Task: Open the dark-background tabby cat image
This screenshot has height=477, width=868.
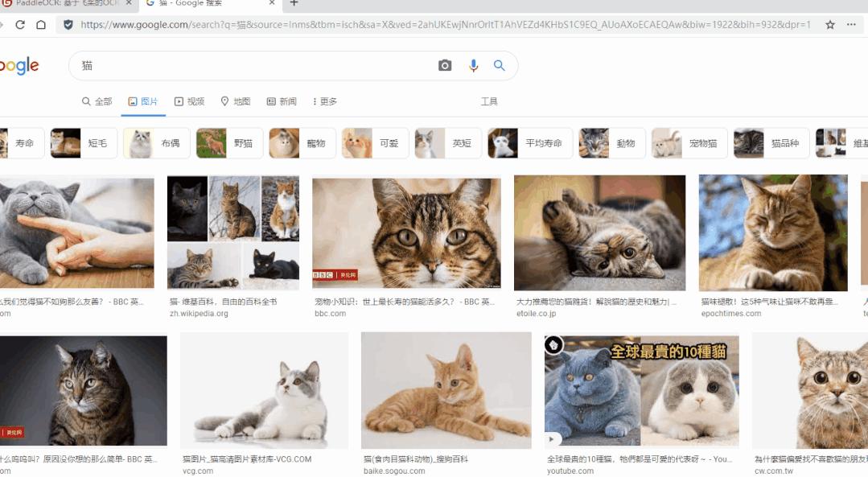Action: pos(83,391)
